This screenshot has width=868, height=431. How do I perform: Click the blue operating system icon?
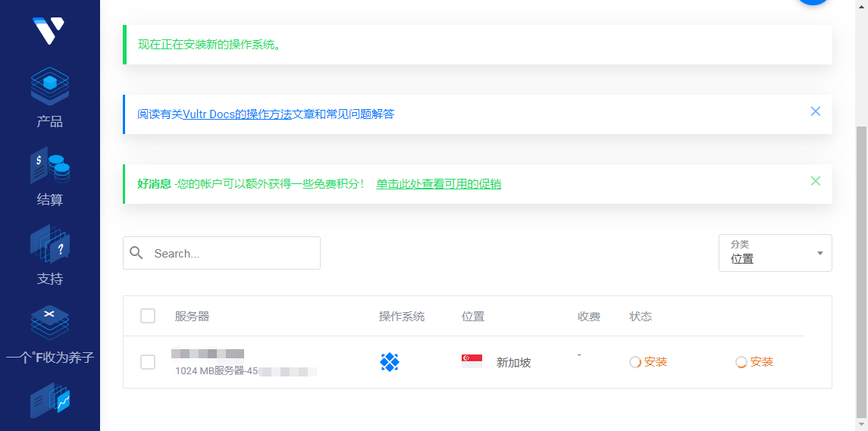(x=390, y=362)
